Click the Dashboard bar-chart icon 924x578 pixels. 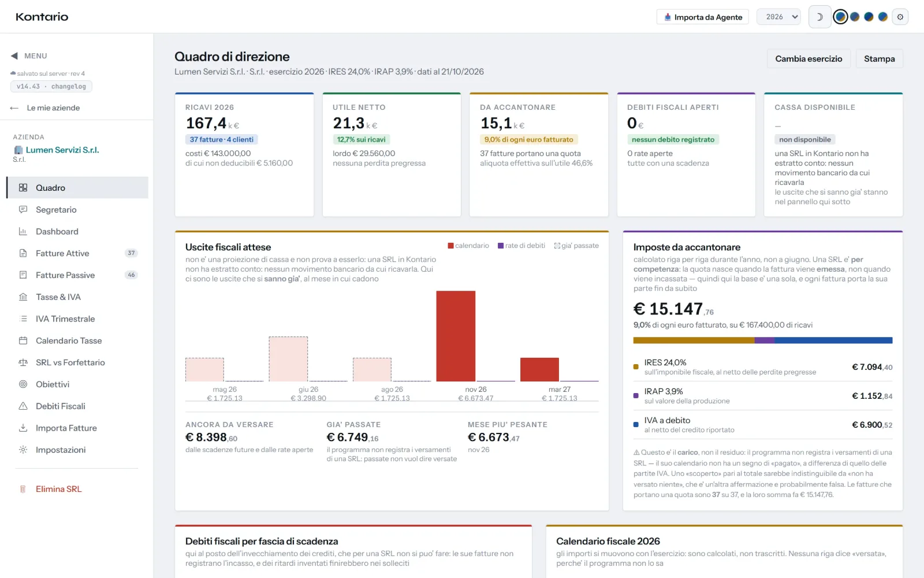(x=23, y=232)
